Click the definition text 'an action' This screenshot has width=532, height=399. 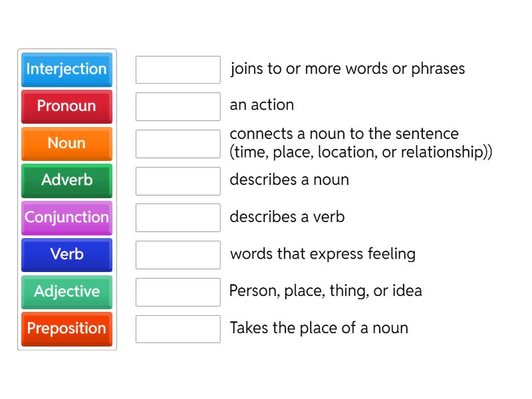pyautogui.click(x=261, y=105)
